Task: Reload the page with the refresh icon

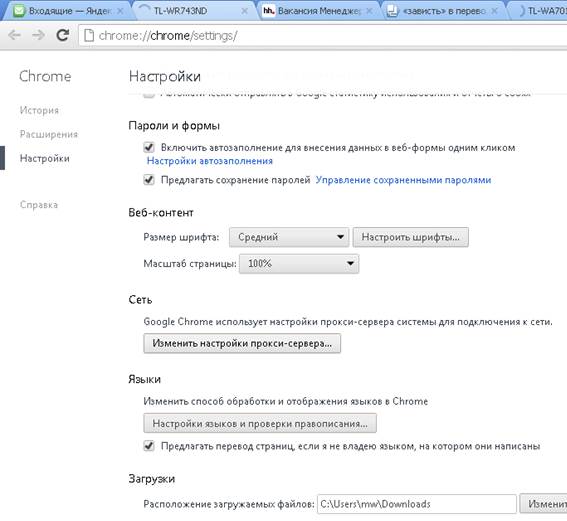Action: (x=63, y=35)
